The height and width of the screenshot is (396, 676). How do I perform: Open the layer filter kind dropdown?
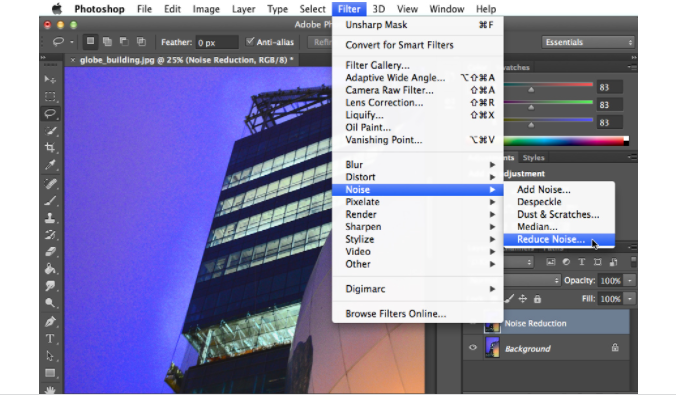point(519,262)
